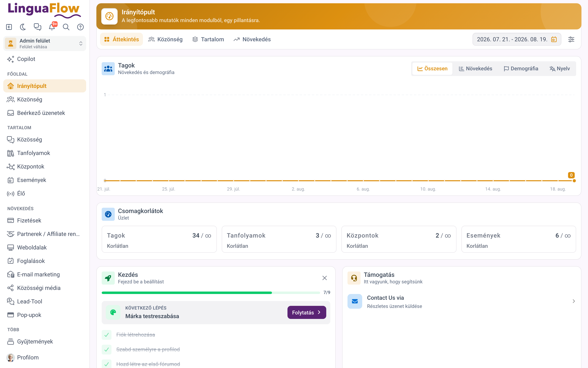The width and height of the screenshot is (588, 368).
Task: Switch to the Közönség top tab
Action: (165, 39)
